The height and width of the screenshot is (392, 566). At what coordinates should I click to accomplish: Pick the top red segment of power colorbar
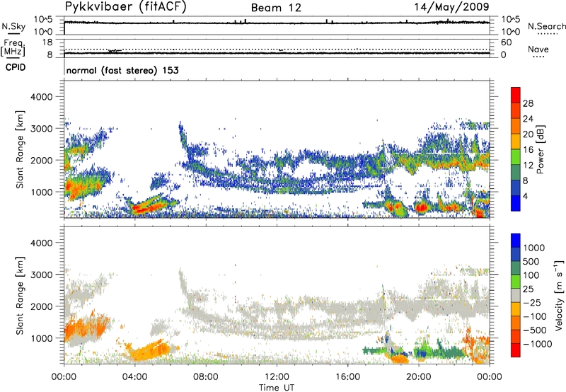click(516, 95)
